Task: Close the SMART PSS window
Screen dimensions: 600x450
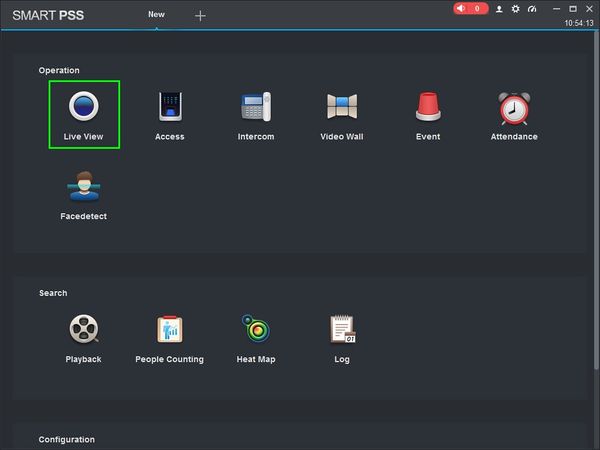Action: 589,9
